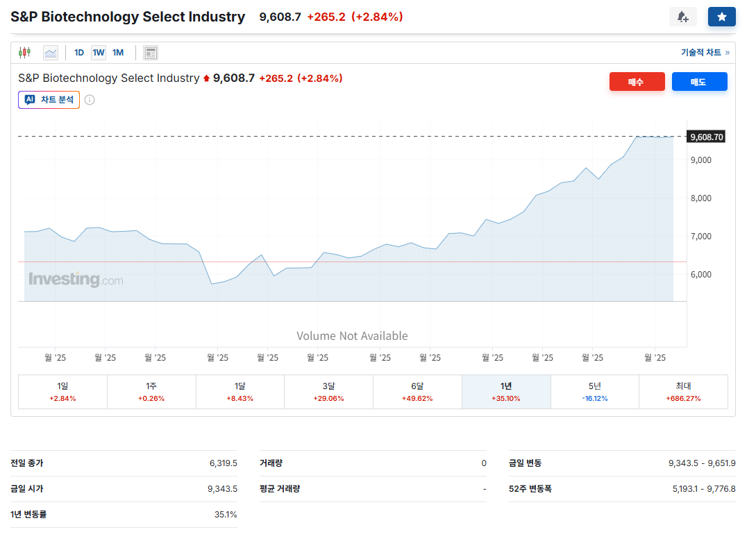
Task: Open the AI 차트 분석 button
Action: coord(49,100)
